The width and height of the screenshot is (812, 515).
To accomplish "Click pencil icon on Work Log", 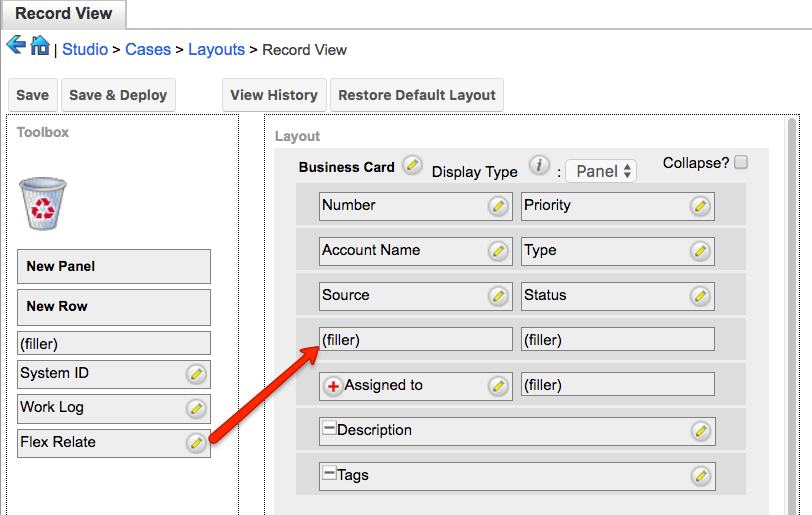I will 196,408.
